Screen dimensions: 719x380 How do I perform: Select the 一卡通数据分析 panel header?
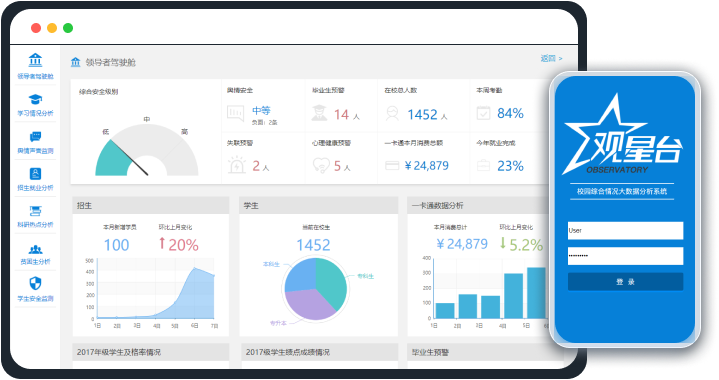pos(479,205)
